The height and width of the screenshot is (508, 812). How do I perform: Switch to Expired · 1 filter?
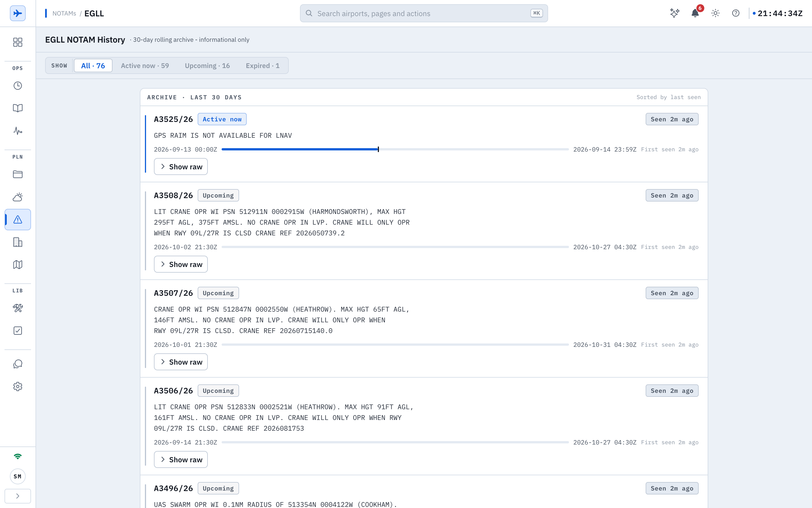pyautogui.click(x=263, y=65)
